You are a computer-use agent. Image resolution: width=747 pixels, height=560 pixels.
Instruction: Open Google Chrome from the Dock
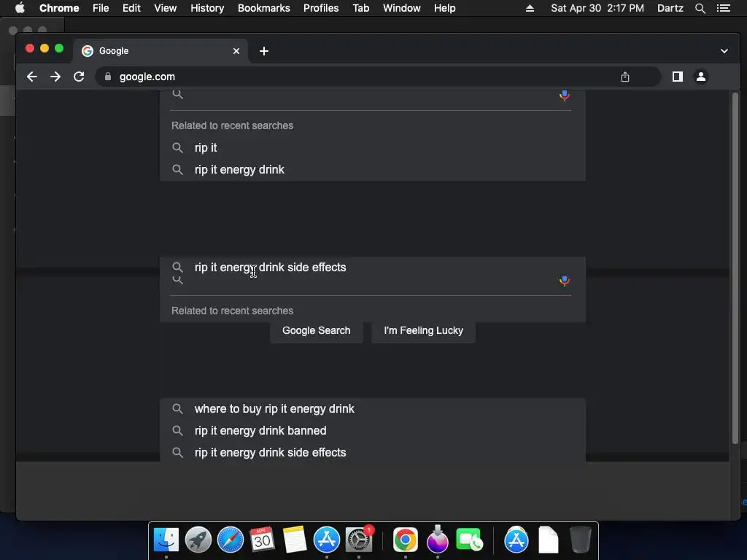click(406, 540)
